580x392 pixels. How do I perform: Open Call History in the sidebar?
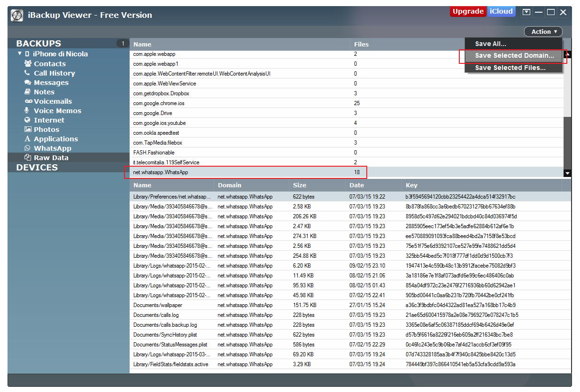tap(54, 73)
